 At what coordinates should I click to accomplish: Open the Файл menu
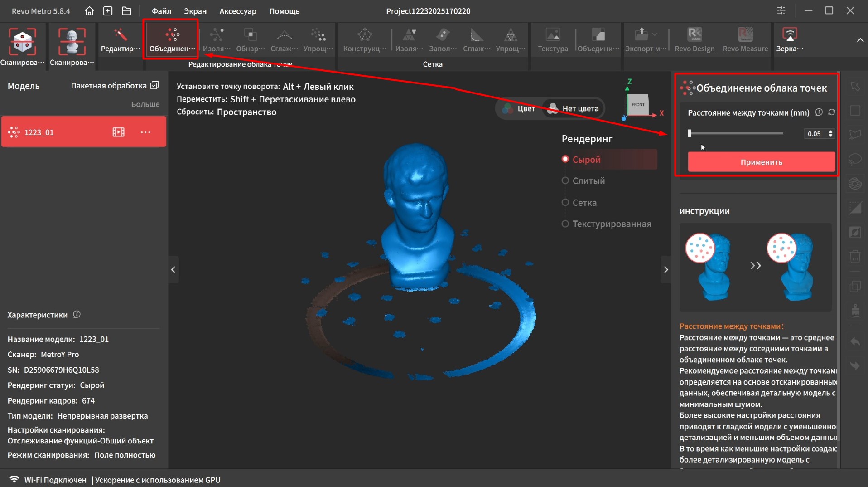tap(161, 11)
